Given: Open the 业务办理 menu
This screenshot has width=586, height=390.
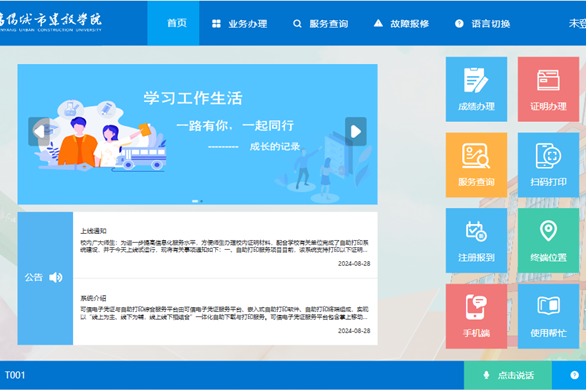Looking at the screenshot, I should 240,24.
